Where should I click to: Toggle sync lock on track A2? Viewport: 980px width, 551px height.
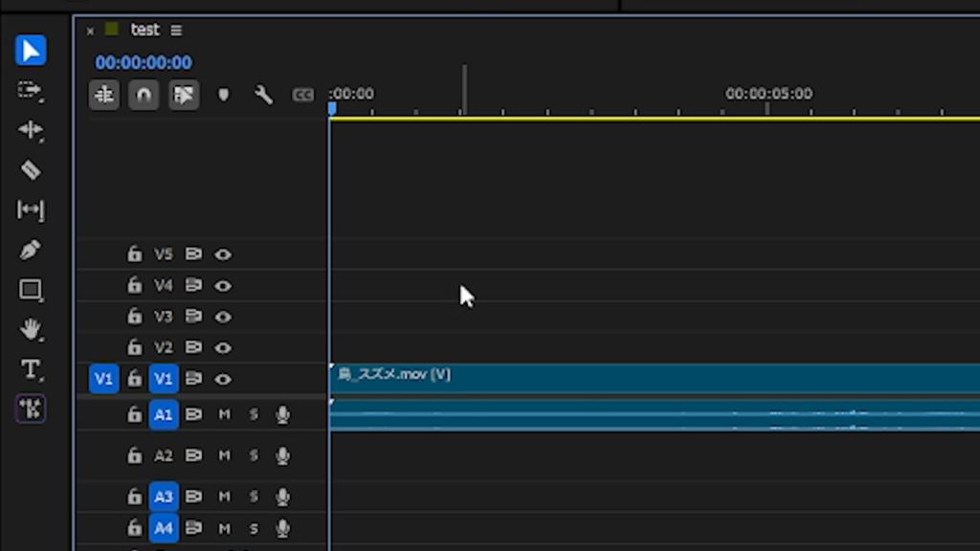click(x=193, y=455)
